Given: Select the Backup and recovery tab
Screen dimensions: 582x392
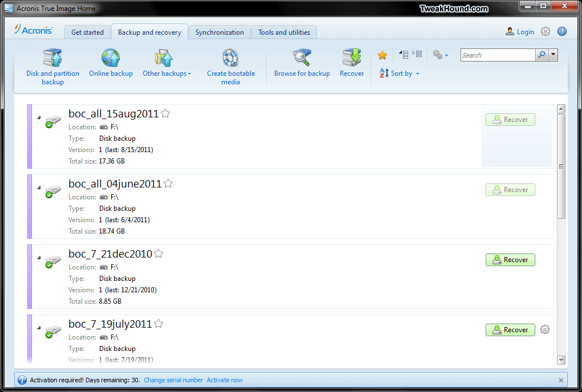Looking at the screenshot, I should [x=149, y=32].
